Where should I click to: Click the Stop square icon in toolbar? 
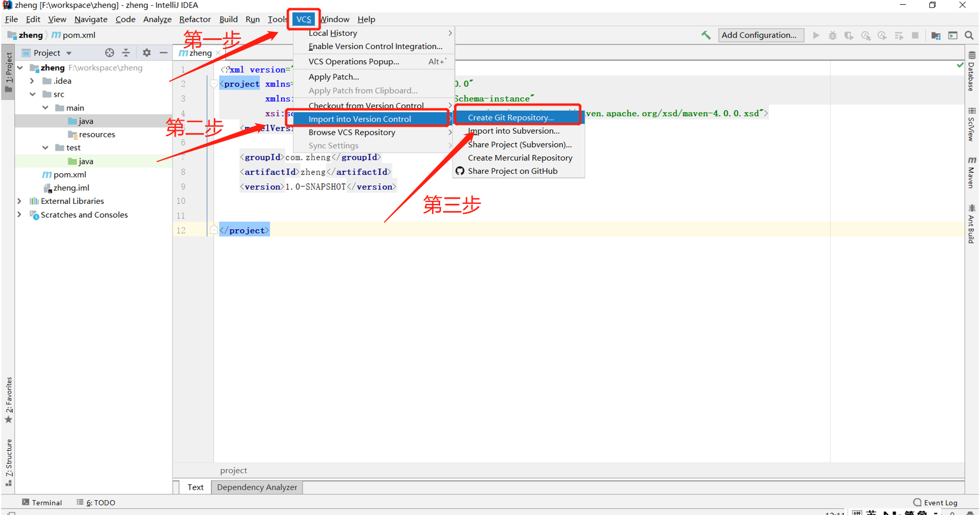tap(915, 35)
